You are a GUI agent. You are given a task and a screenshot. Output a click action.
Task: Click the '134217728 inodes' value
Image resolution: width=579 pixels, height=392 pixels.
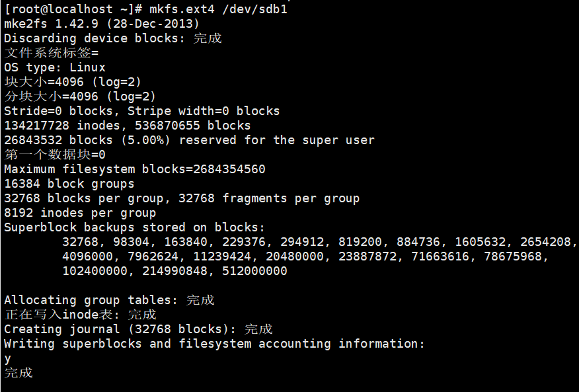(x=62, y=126)
